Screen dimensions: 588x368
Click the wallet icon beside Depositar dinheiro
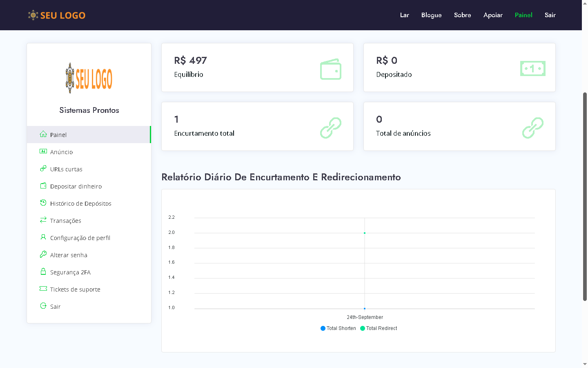point(43,186)
